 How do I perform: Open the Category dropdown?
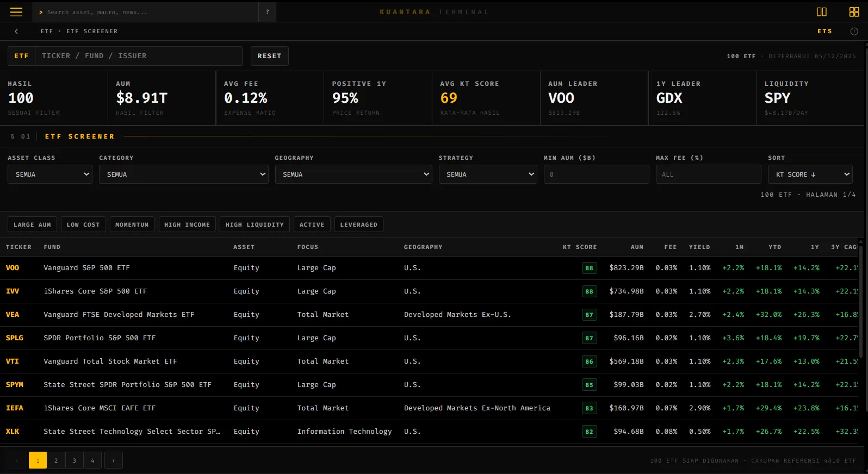point(184,174)
